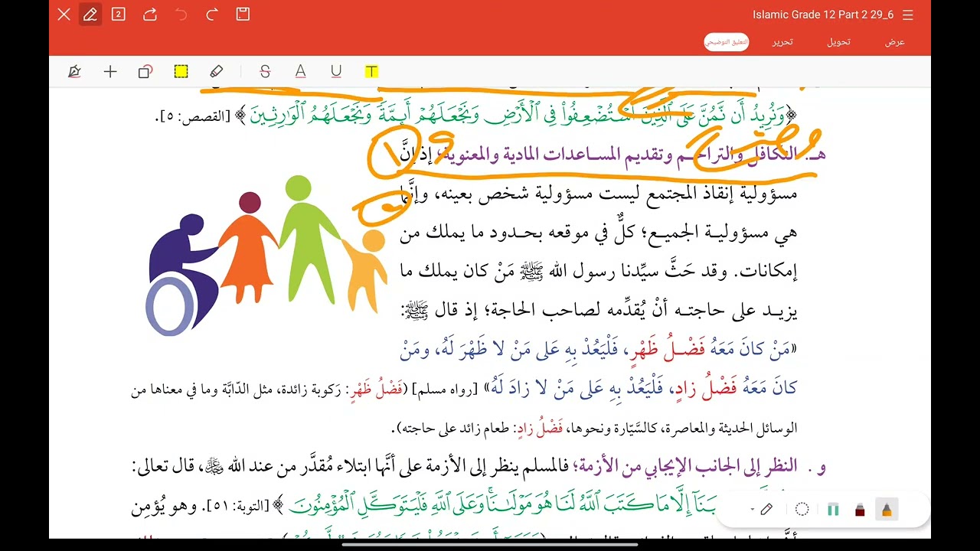Apply underline text markup
Screen dimensions: 980x551
(336, 71)
